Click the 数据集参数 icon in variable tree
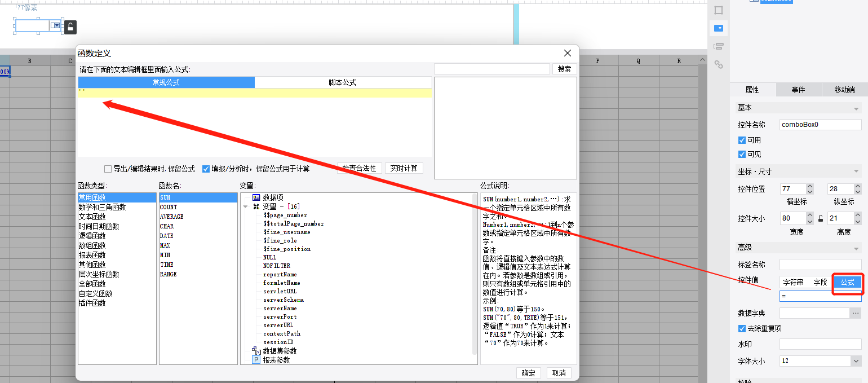This screenshot has height=383, width=868. (256, 351)
